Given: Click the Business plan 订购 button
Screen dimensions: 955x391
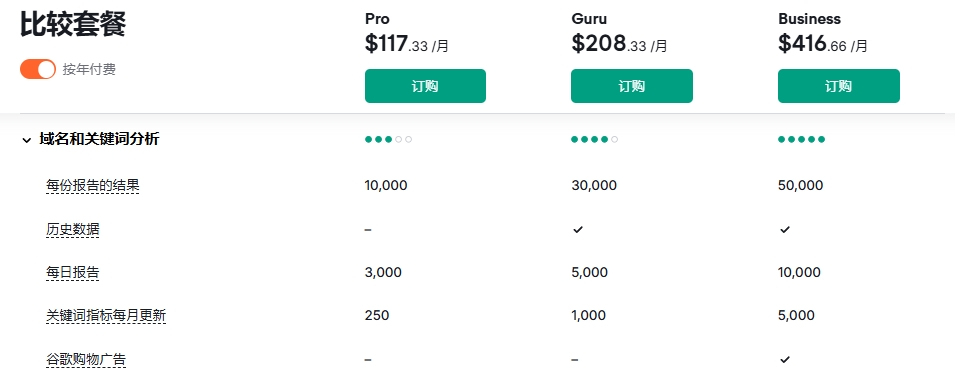Looking at the screenshot, I should [839, 86].
